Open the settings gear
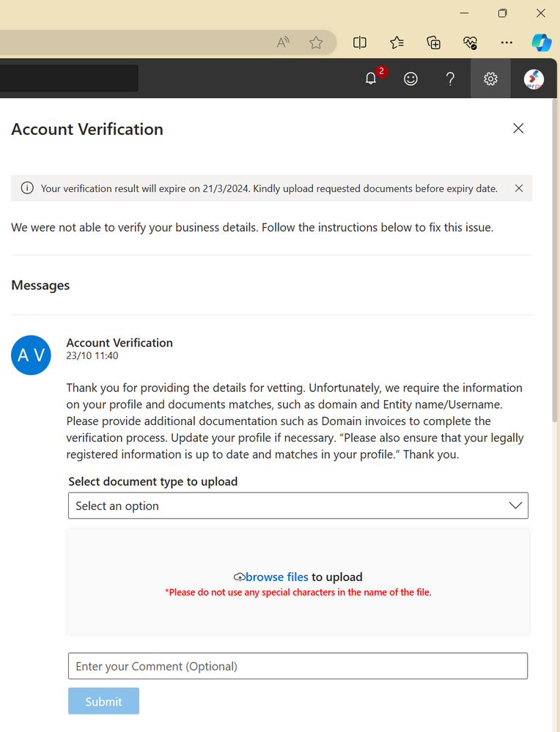 490,78
